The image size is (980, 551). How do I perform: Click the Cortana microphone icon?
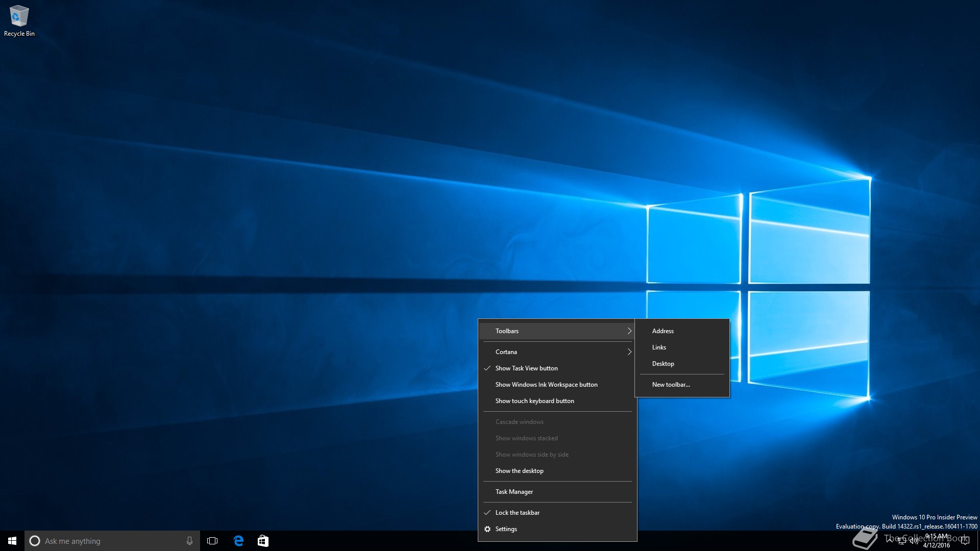pos(189,541)
